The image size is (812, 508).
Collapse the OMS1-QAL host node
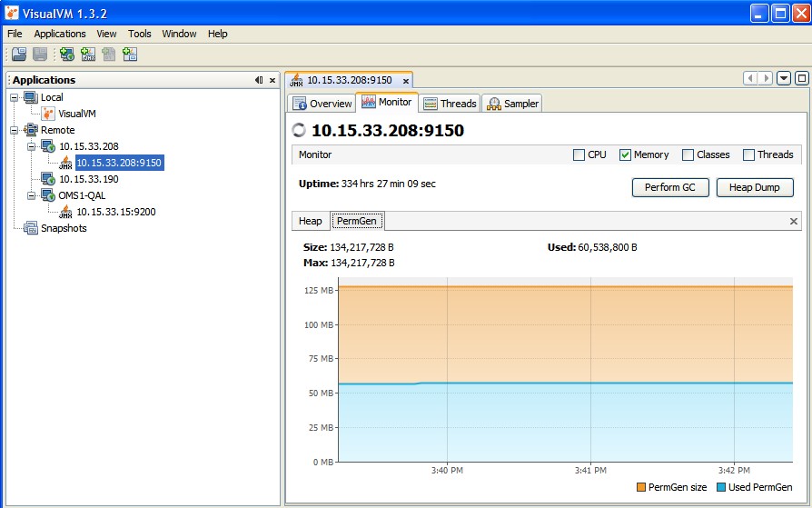(x=32, y=195)
